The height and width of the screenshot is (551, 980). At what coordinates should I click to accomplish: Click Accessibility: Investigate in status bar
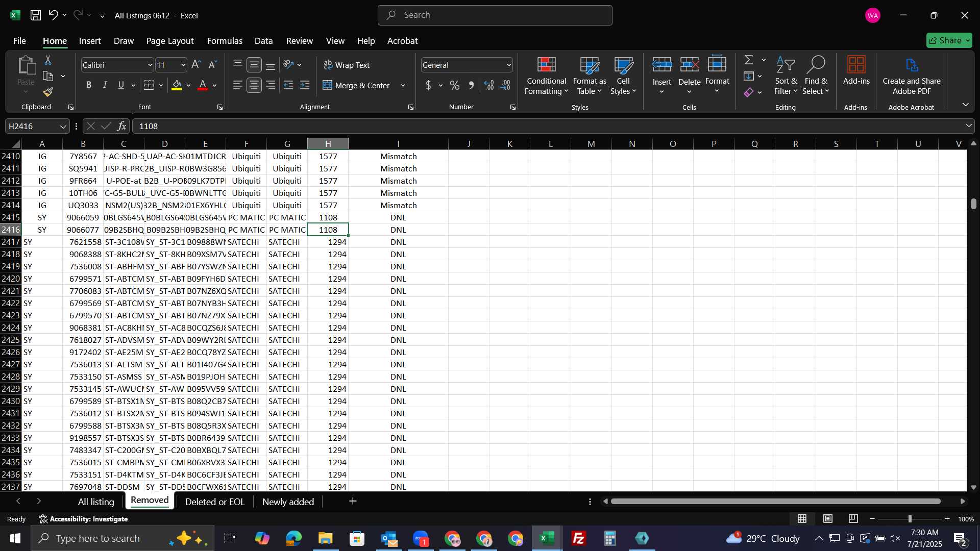click(x=83, y=519)
